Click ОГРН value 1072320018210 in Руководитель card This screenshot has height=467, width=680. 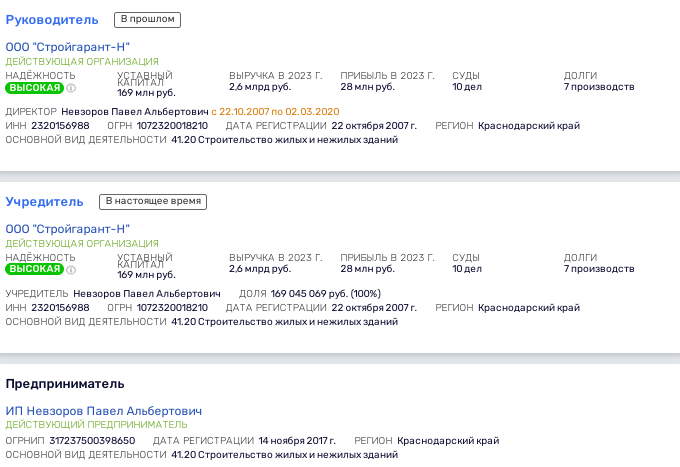tap(172, 126)
